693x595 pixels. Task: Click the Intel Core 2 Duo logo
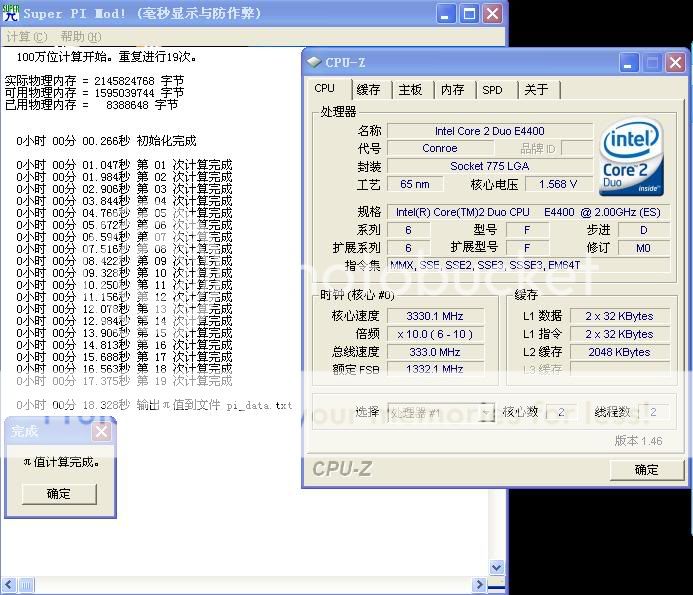click(631, 157)
